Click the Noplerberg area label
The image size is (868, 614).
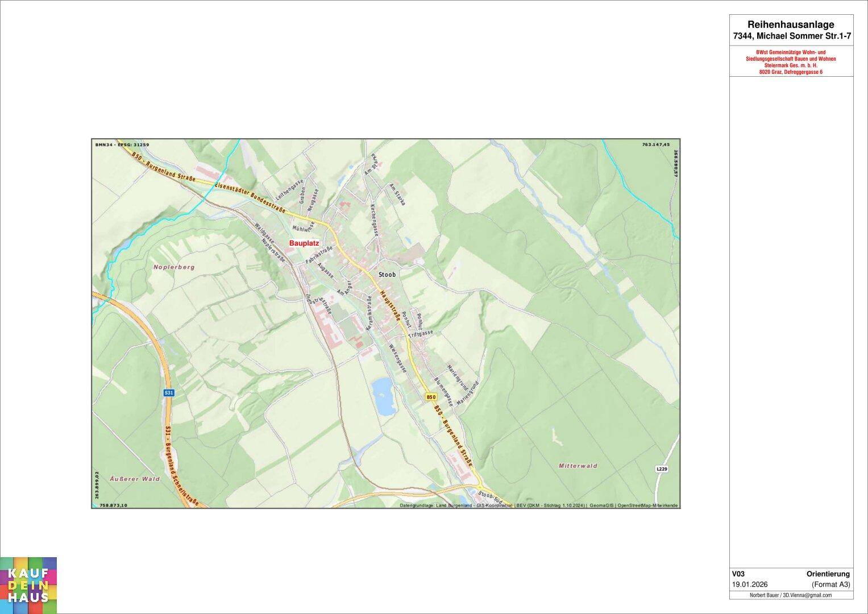[174, 267]
